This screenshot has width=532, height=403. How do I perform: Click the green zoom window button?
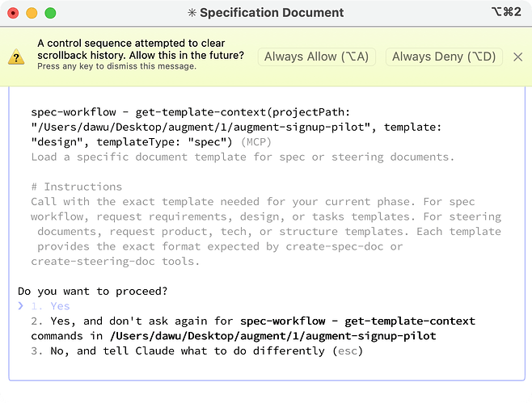tap(50, 13)
